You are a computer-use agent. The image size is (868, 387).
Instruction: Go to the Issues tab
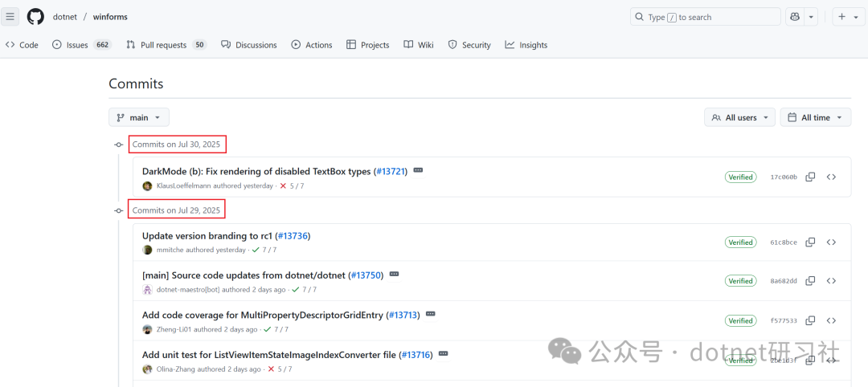[x=80, y=45]
